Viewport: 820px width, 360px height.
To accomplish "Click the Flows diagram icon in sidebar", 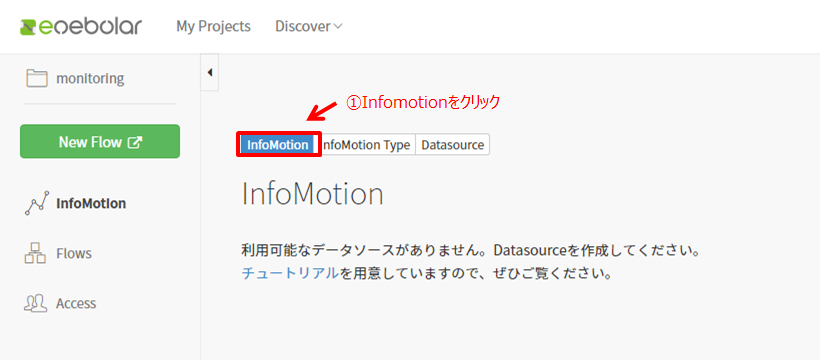I will (x=36, y=253).
